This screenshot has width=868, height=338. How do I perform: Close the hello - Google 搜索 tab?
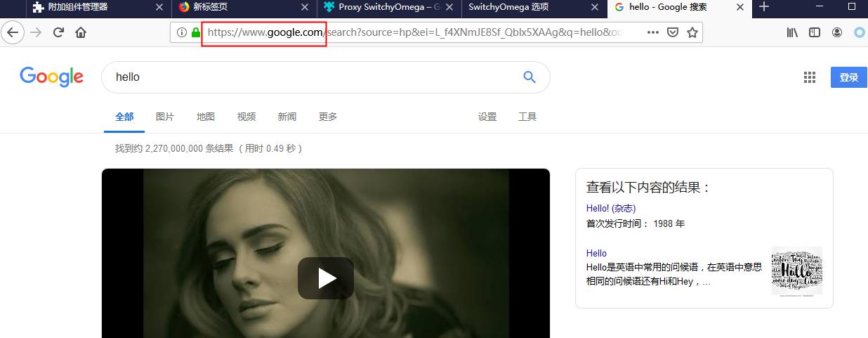739,7
